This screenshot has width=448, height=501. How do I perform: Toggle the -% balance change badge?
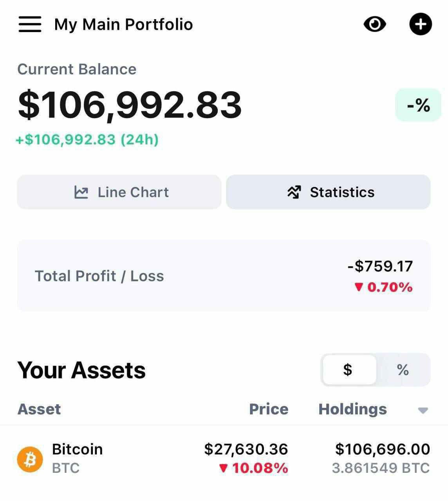(418, 105)
